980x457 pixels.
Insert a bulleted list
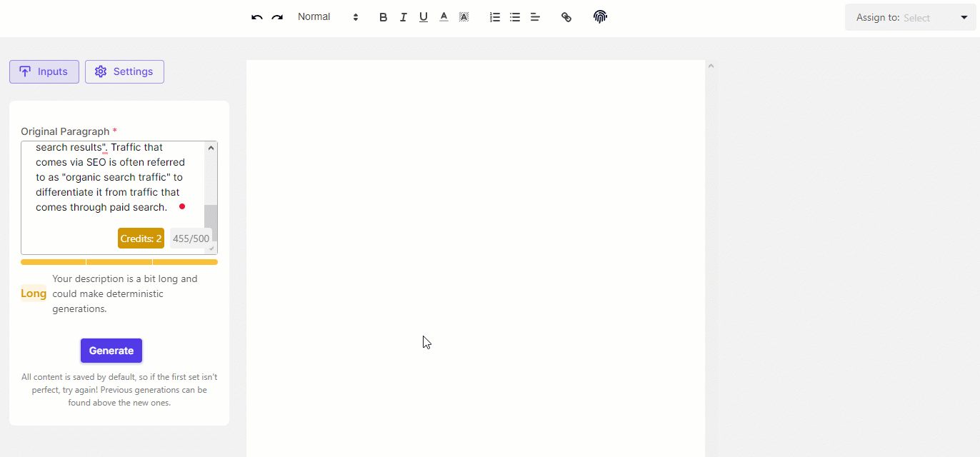[515, 17]
